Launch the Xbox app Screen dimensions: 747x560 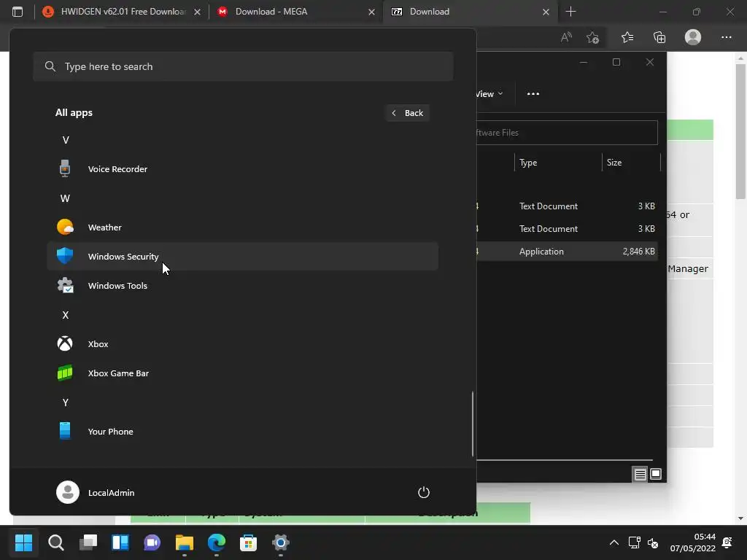242,344
